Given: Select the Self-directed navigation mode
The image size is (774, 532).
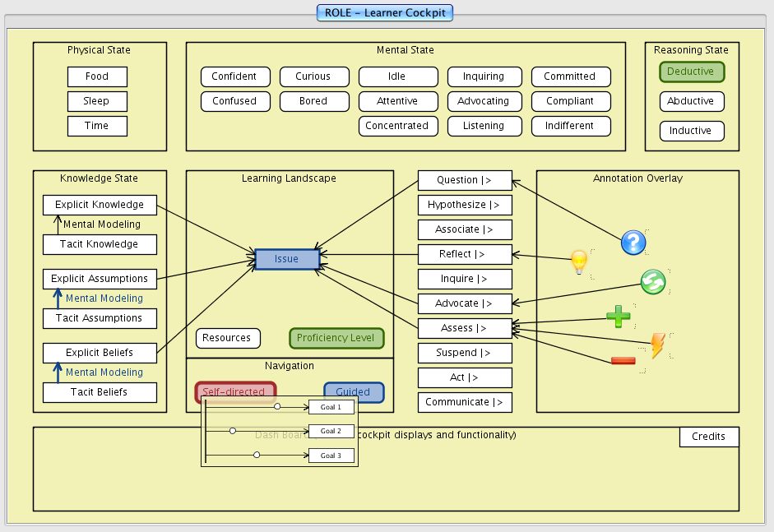Looking at the screenshot, I should point(234,391).
